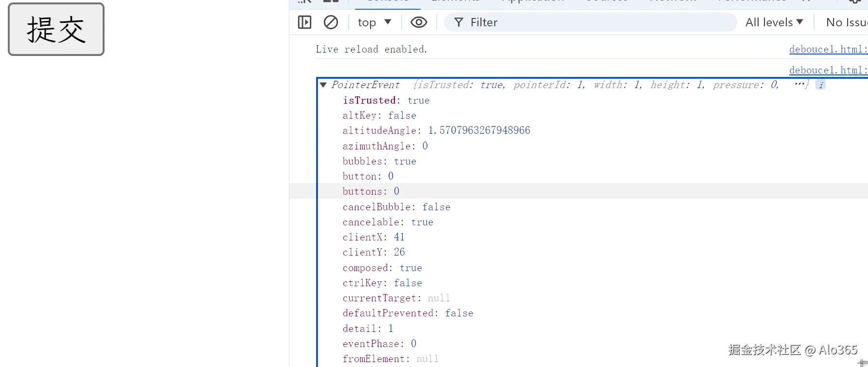Image resolution: width=868 pixels, height=367 pixels.
Task: Select the clientY: 26 property
Action: (373, 252)
